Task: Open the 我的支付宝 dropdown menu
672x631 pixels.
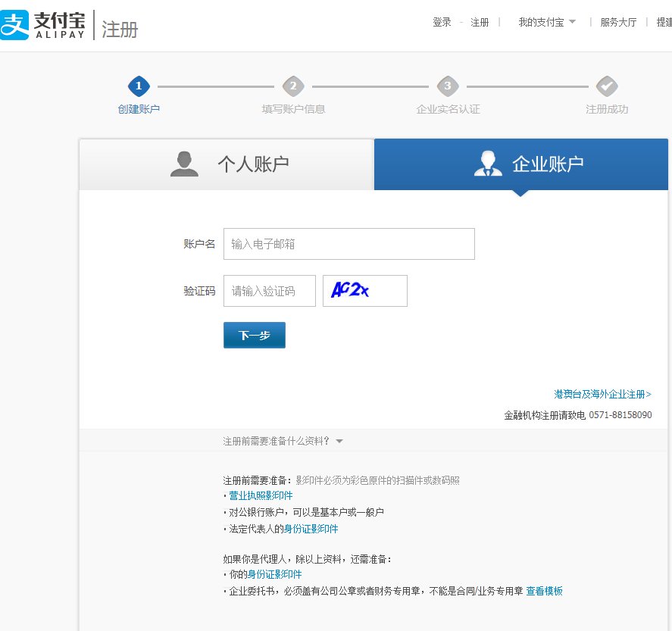Action: point(542,22)
